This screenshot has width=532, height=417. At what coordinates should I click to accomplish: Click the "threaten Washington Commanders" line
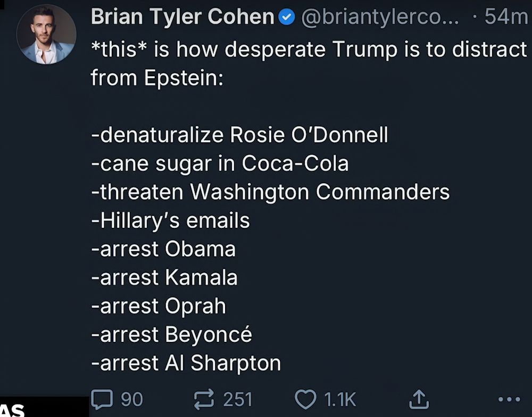point(270,192)
